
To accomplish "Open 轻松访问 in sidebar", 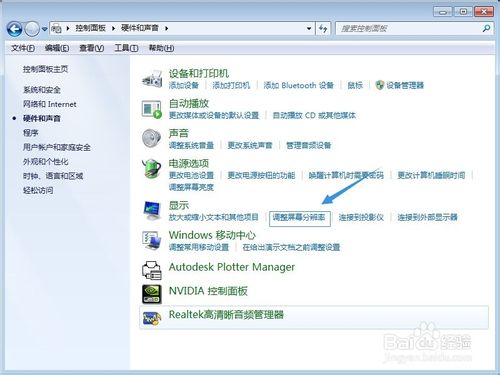I will pos(38,190).
